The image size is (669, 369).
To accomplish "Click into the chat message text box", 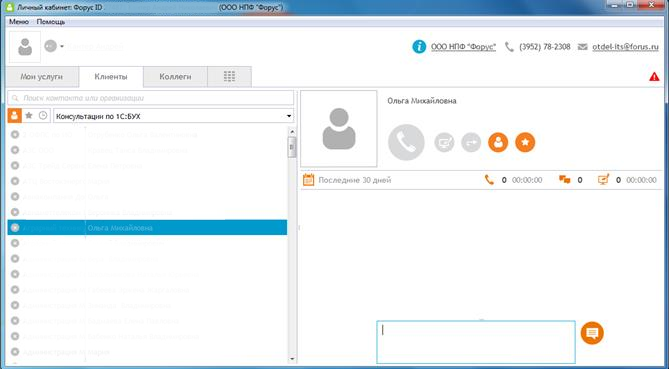I will [476, 342].
